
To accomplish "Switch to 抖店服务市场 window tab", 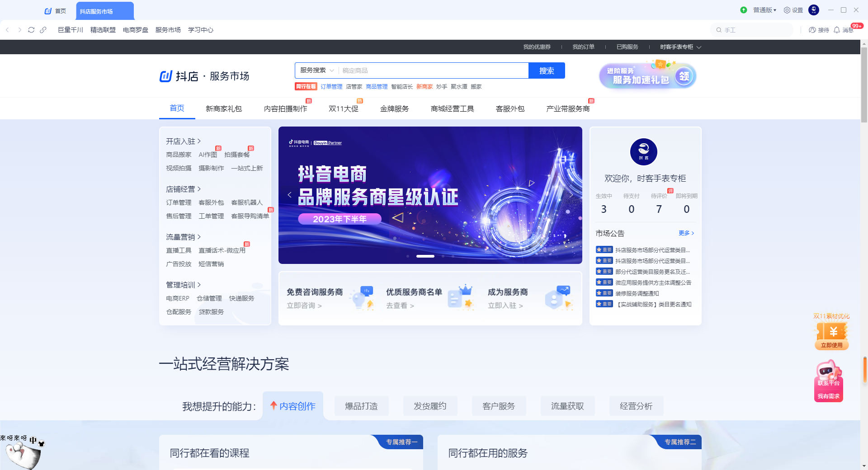I will point(105,11).
